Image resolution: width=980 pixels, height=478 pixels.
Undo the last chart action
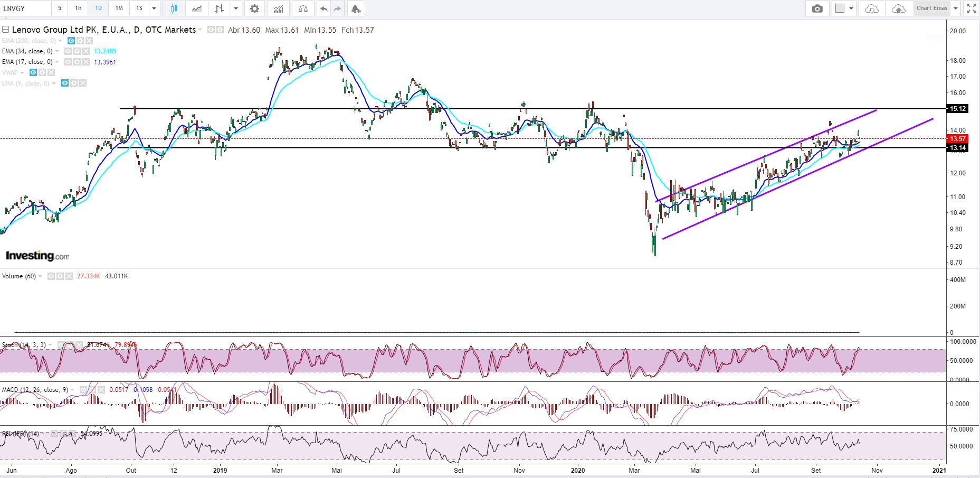(x=324, y=8)
